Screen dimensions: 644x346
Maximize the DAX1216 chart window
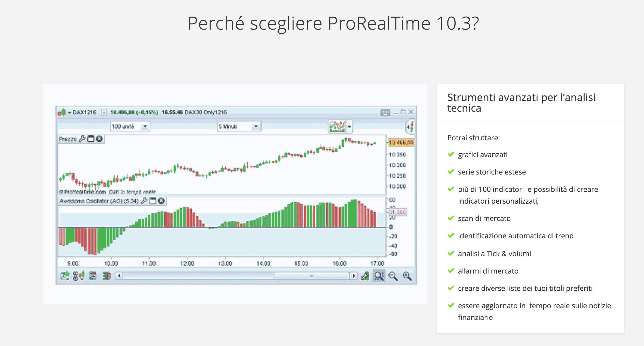click(403, 112)
